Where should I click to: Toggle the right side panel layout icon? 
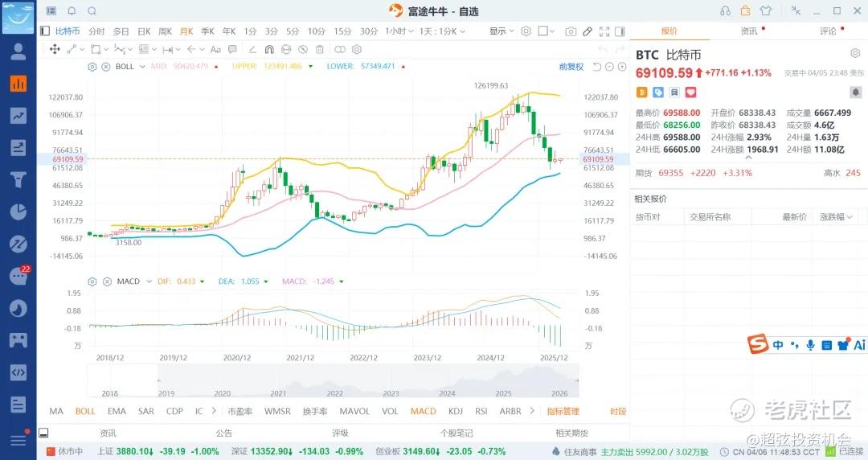(620, 31)
